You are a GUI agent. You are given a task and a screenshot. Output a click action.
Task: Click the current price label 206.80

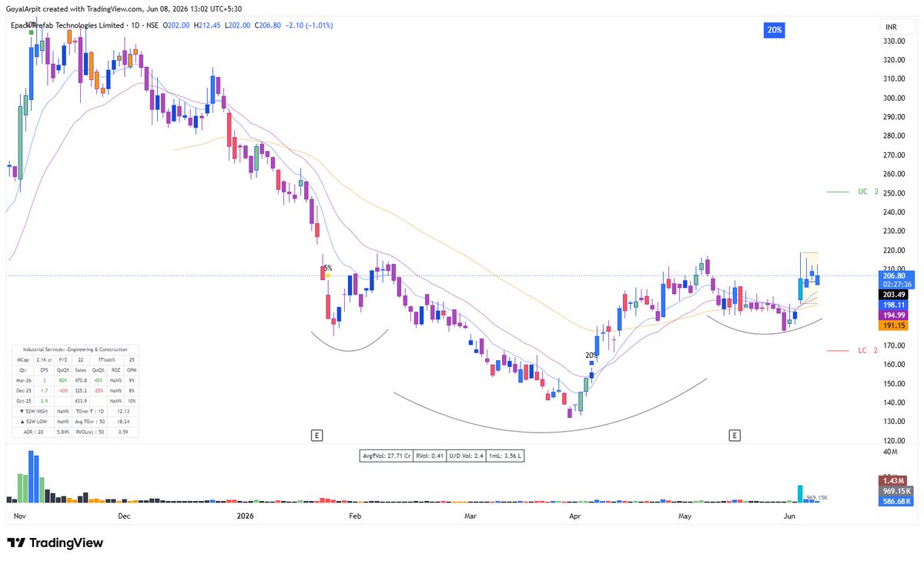click(x=897, y=275)
